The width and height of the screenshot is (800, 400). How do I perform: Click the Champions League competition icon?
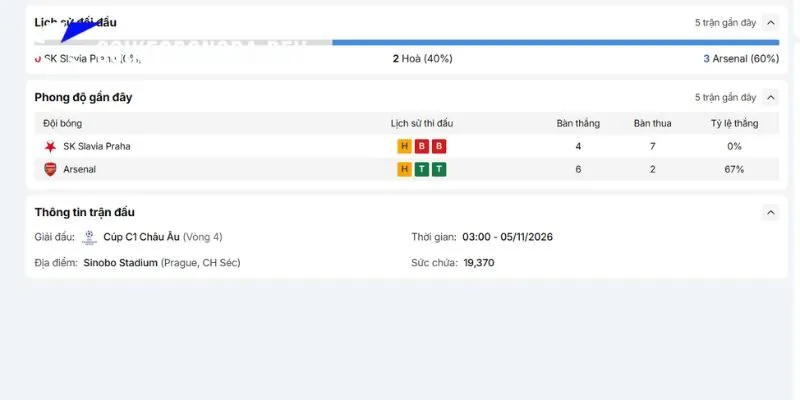pyautogui.click(x=89, y=237)
